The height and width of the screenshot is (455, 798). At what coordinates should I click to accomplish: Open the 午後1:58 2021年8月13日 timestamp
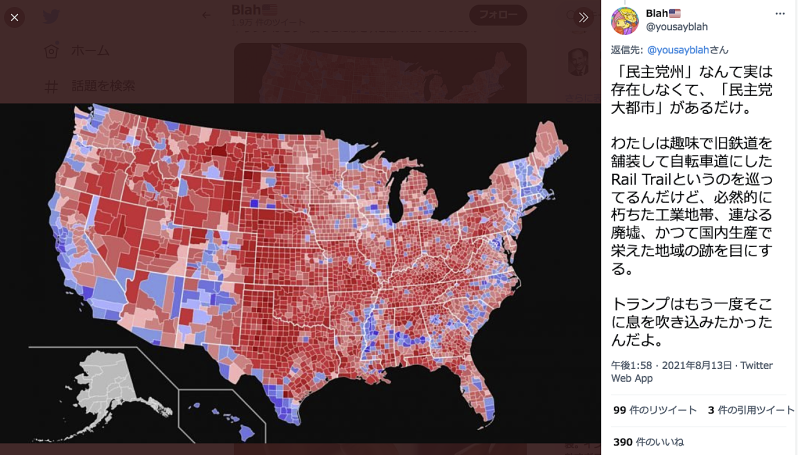671,365
